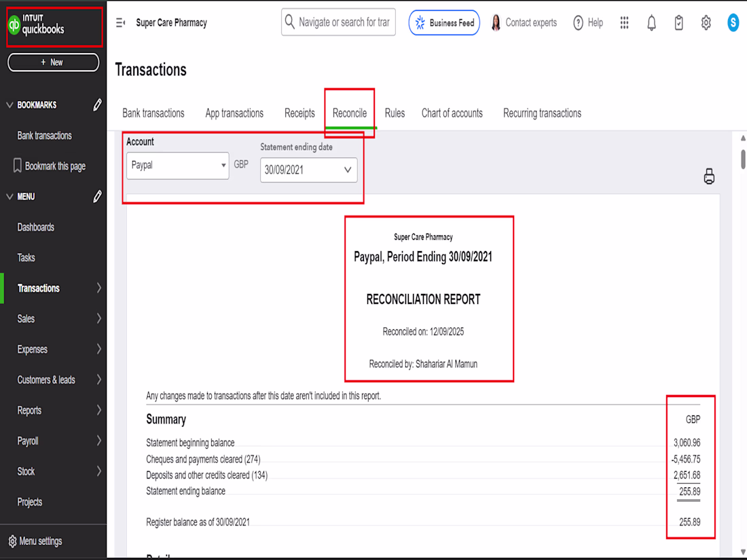Click the report vertical scrollbar thumb
This screenshot has height=560, width=747.
743,159
